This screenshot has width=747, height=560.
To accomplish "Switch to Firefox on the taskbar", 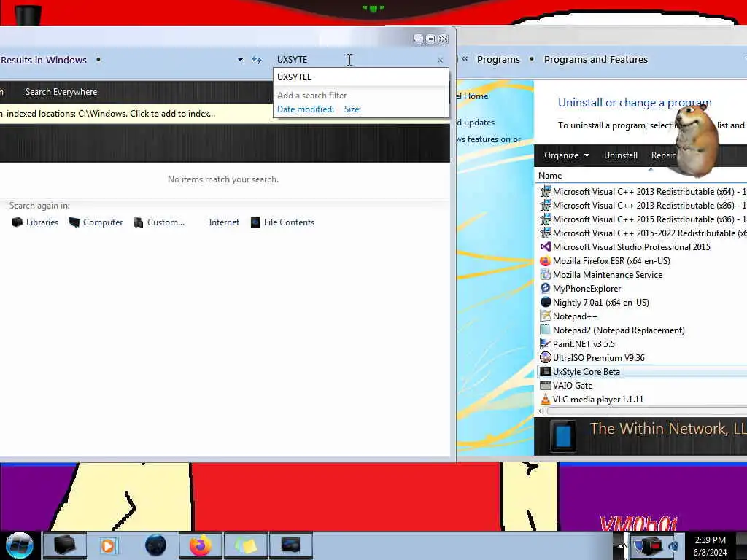I will coord(201,545).
